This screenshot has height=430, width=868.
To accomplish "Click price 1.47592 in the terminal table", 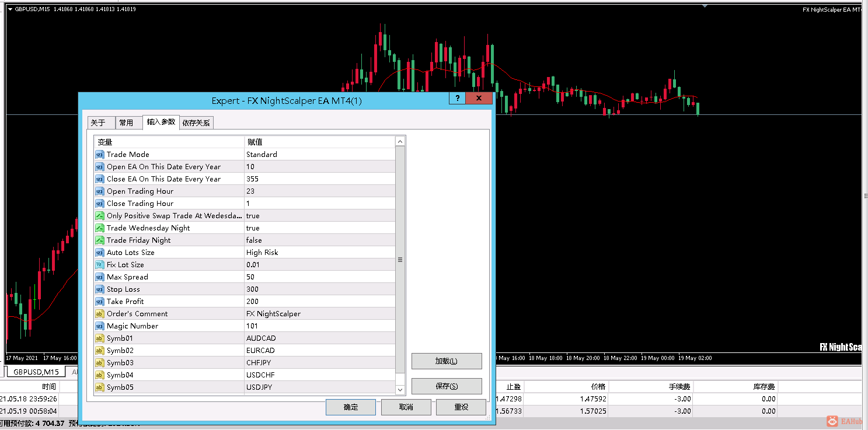I will coord(593,399).
